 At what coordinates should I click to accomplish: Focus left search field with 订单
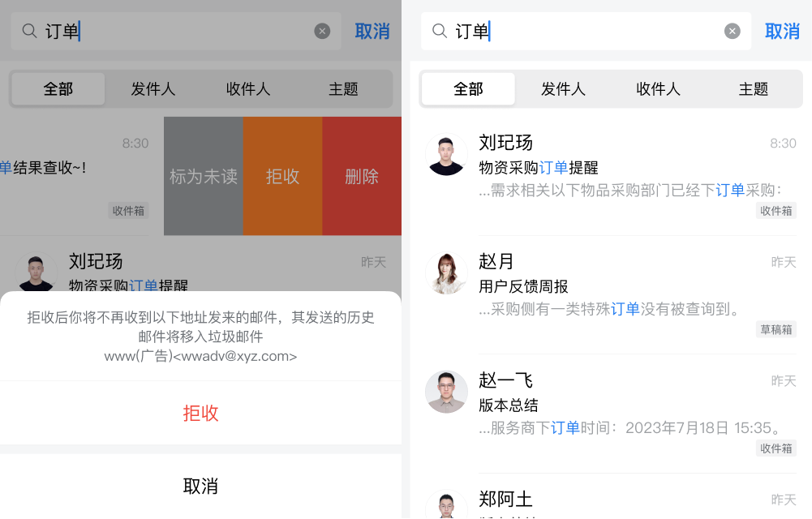[x=176, y=31]
